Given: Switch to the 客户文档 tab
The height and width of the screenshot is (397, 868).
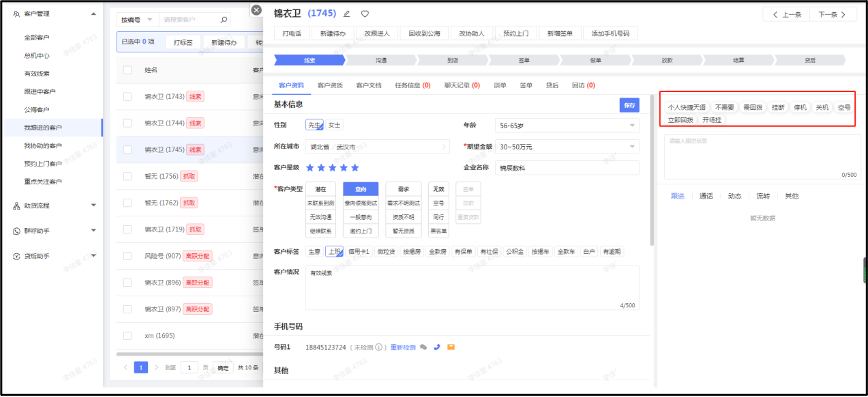Looking at the screenshot, I should tap(369, 85).
